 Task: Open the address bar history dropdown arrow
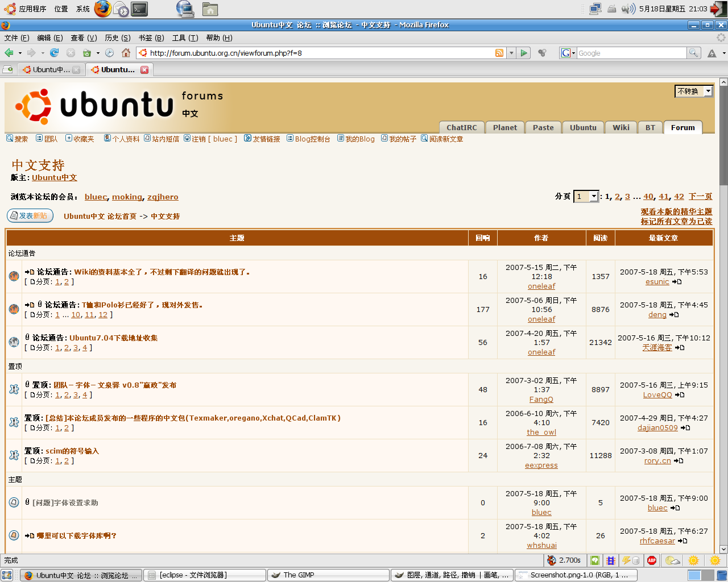[511, 53]
